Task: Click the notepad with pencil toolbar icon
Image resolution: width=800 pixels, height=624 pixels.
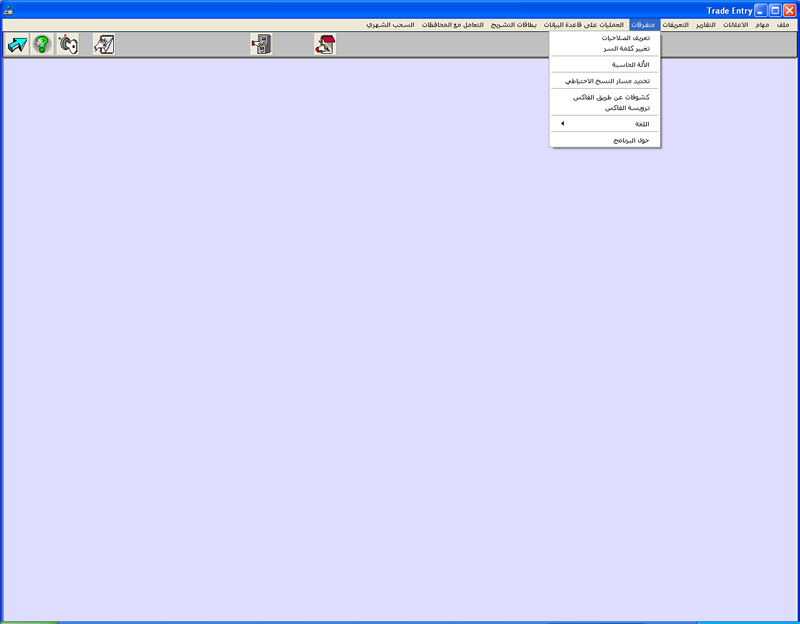Action: click(x=104, y=44)
